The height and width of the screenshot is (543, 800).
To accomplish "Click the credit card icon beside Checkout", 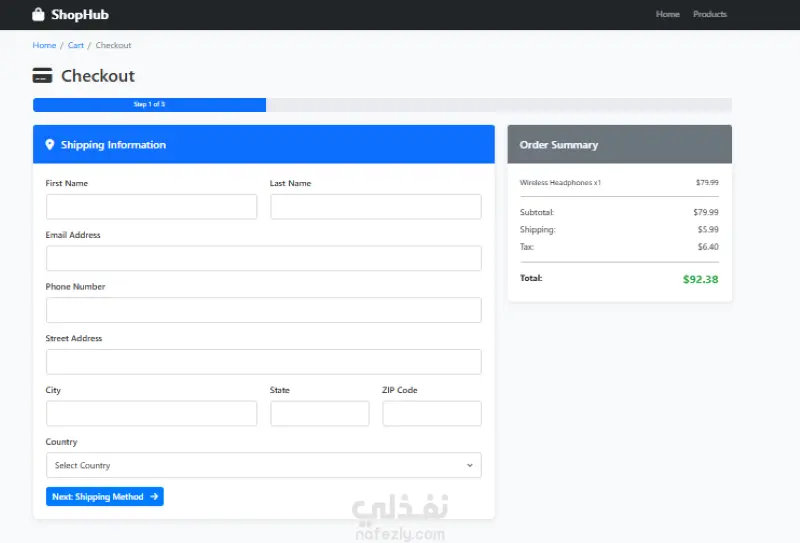I will click(x=42, y=76).
